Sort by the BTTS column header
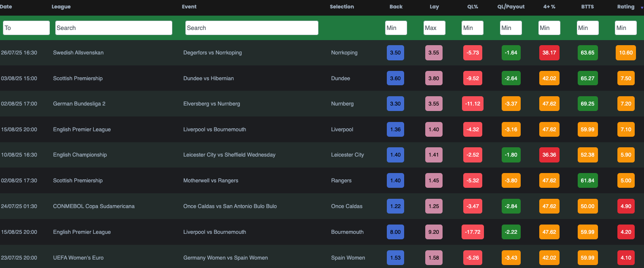 (x=587, y=7)
